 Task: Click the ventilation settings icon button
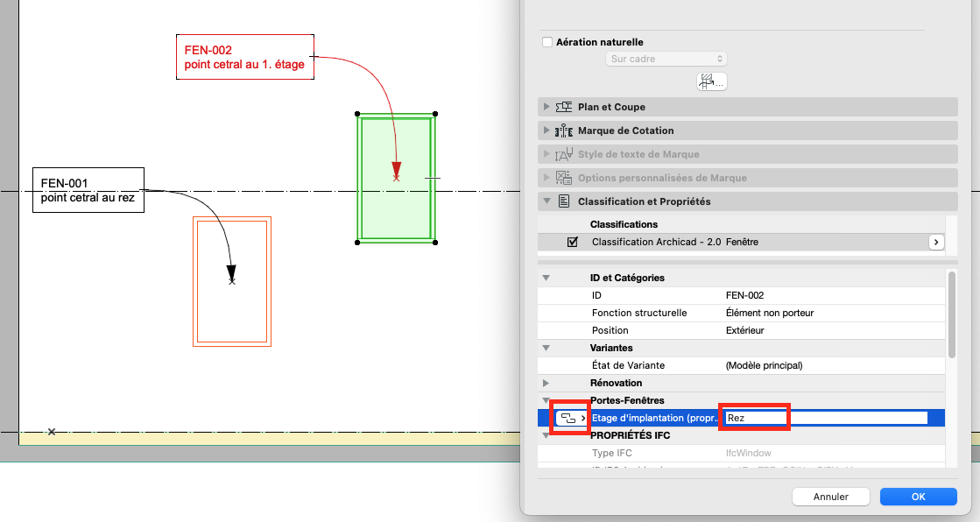pyautogui.click(x=711, y=81)
